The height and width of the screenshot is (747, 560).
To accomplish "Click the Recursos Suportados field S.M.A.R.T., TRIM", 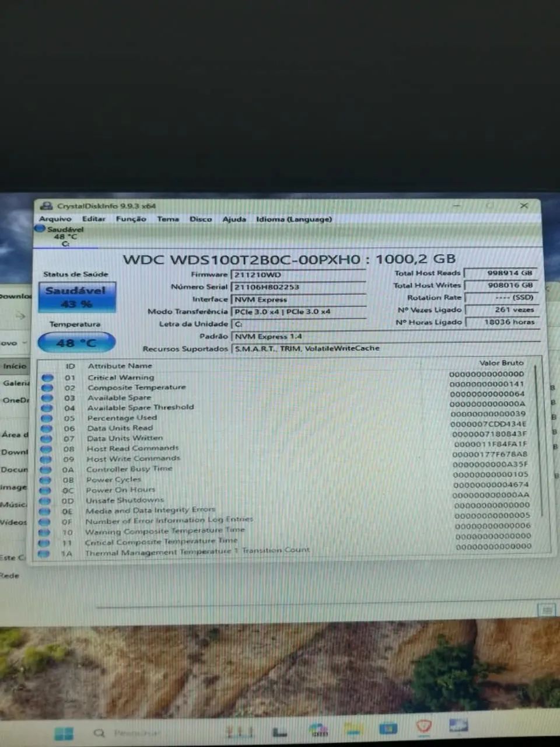I will point(385,348).
